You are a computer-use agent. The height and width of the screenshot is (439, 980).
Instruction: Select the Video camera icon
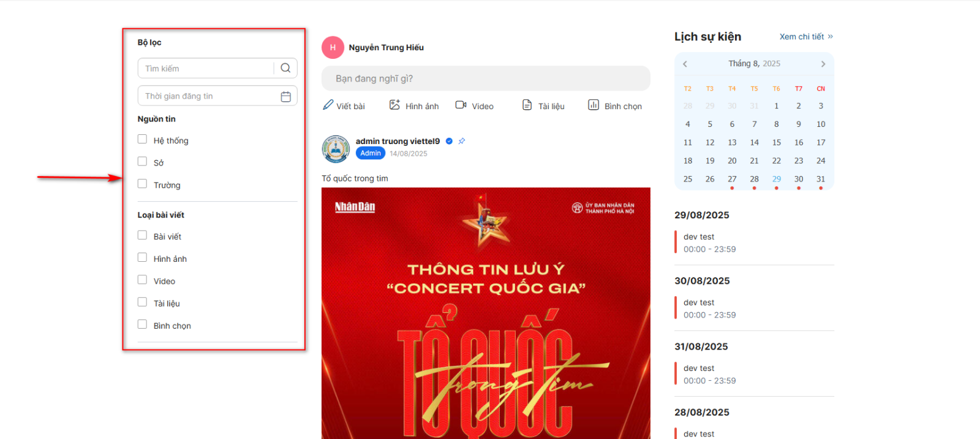[461, 105]
